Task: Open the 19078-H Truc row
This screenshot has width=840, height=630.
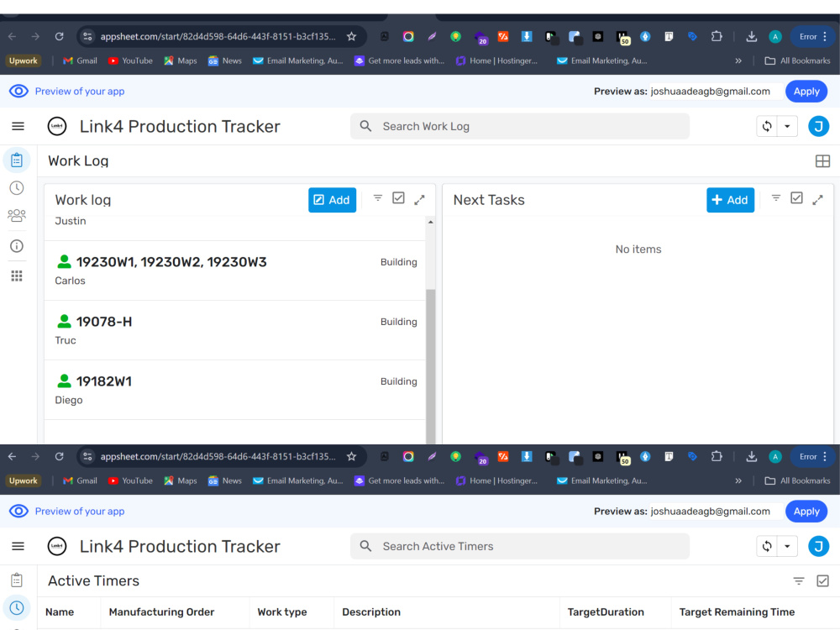Action: 235,330
